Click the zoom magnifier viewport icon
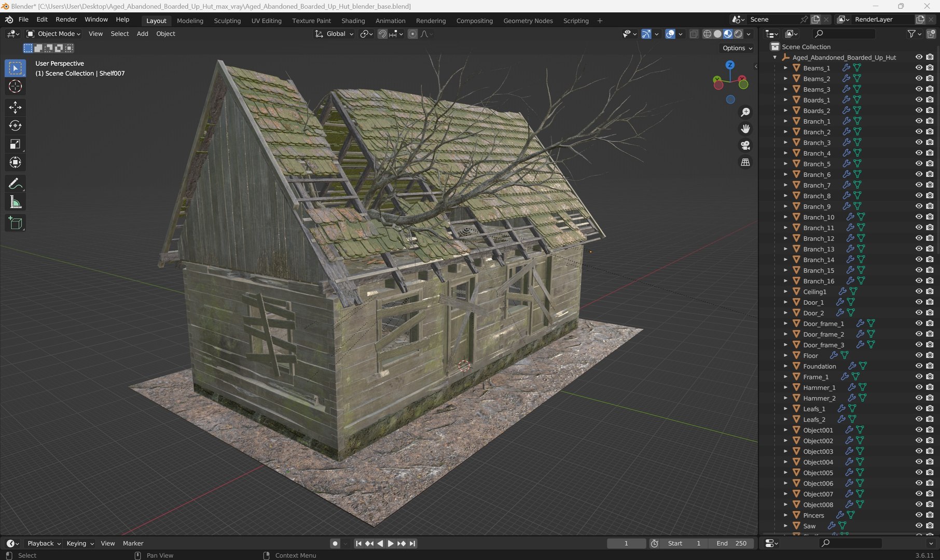This screenshot has width=940, height=560. [x=745, y=112]
